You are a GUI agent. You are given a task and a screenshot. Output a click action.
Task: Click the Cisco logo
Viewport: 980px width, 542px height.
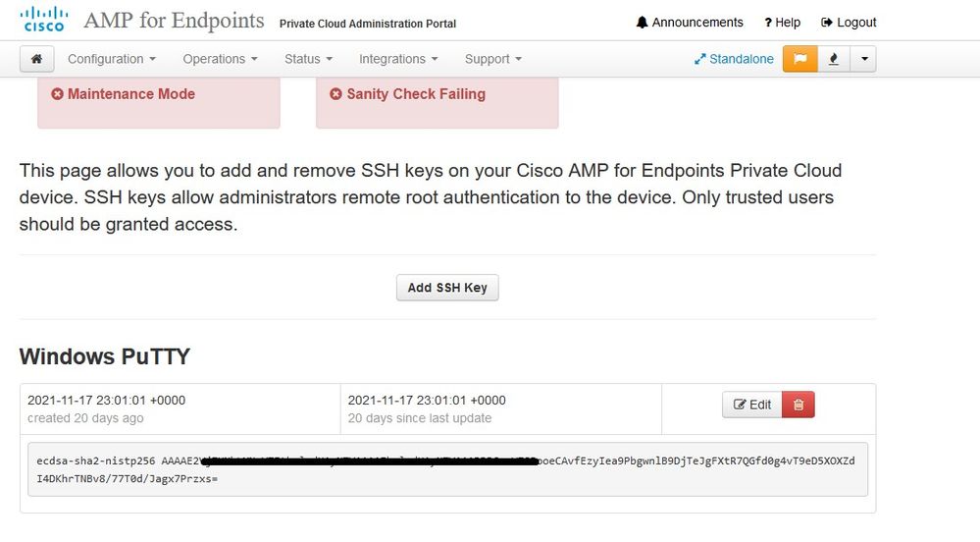click(x=44, y=19)
